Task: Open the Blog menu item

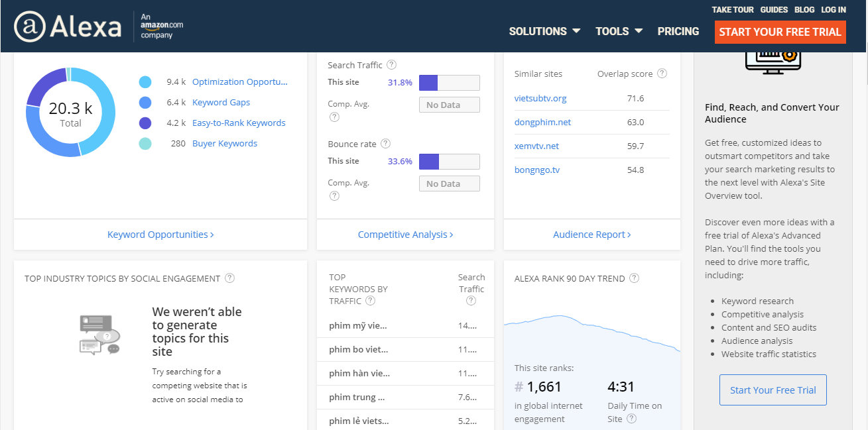Action: pyautogui.click(x=804, y=10)
